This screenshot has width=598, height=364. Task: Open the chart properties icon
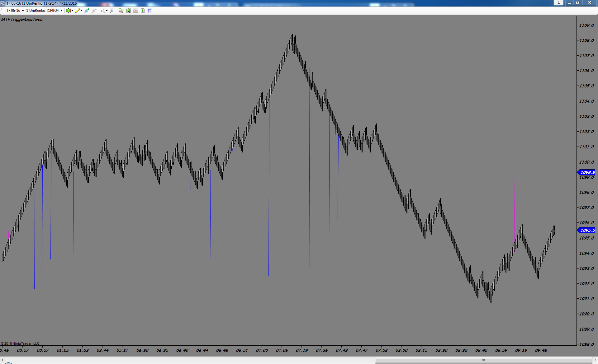coord(150,11)
